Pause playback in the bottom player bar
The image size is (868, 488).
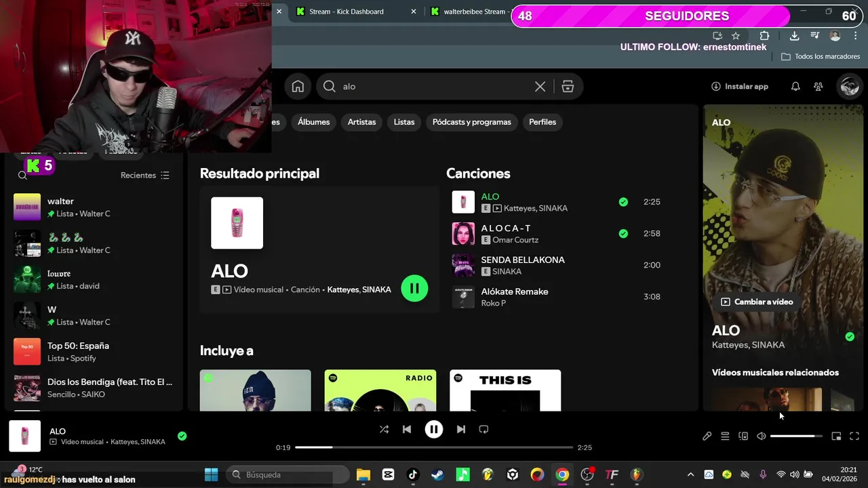point(434,429)
